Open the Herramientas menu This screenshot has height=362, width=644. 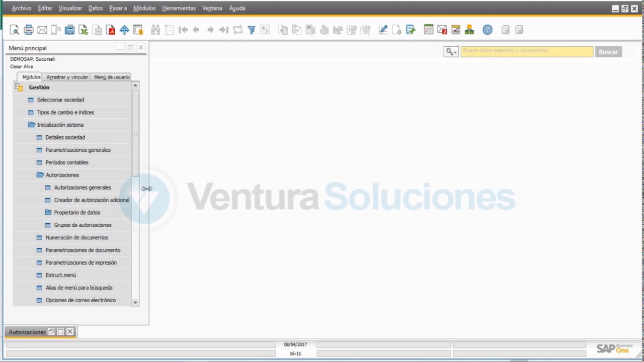[179, 9]
